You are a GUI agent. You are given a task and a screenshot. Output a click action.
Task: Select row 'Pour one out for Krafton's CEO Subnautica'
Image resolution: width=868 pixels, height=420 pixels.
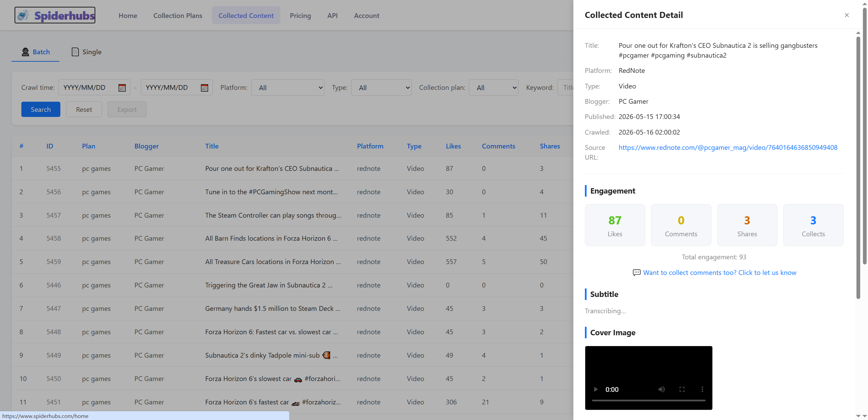tap(293, 168)
